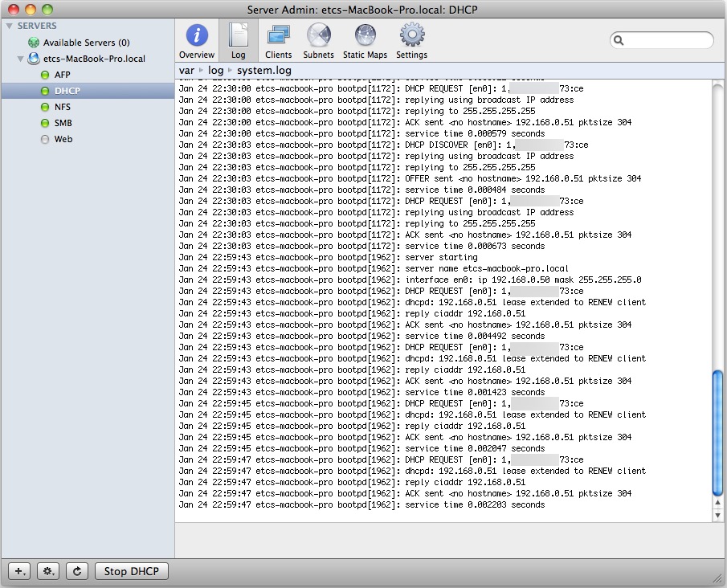Click 'log' in the log path
727x588 pixels.
(x=215, y=71)
